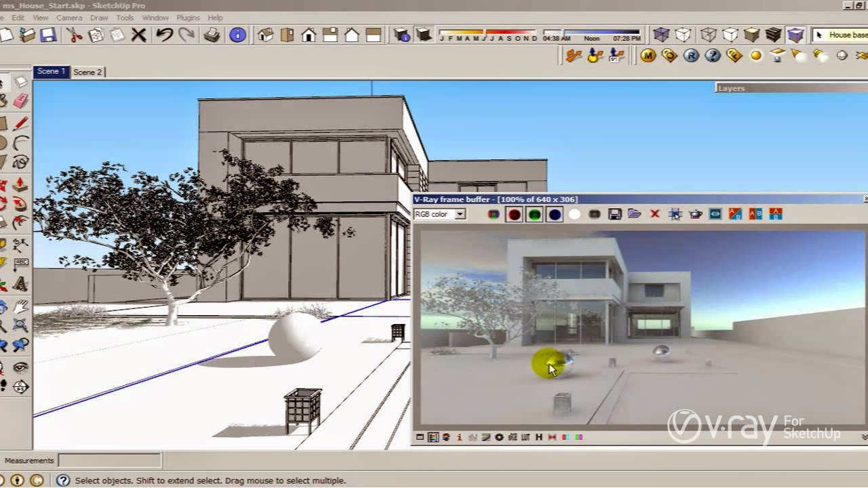The height and width of the screenshot is (488, 868).
Task: Save image in V-Ray frame buffer
Action: tap(615, 214)
